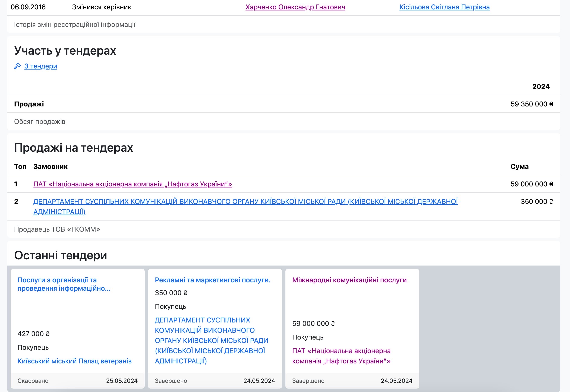570x392 pixels.
Task: Click the Історія змін реєстраційної інформації caption
Action: 75,25
